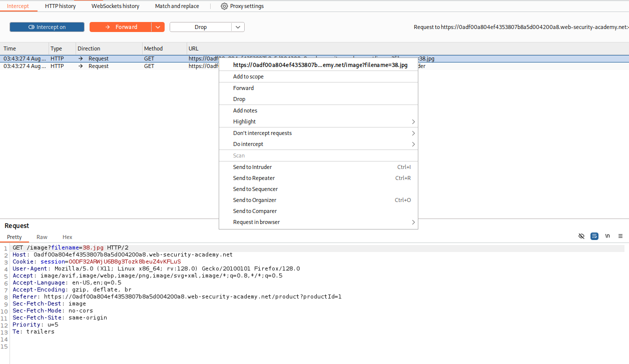
Task: Open the Match and replace tab
Action: pyautogui.click(x=177, y=6)
